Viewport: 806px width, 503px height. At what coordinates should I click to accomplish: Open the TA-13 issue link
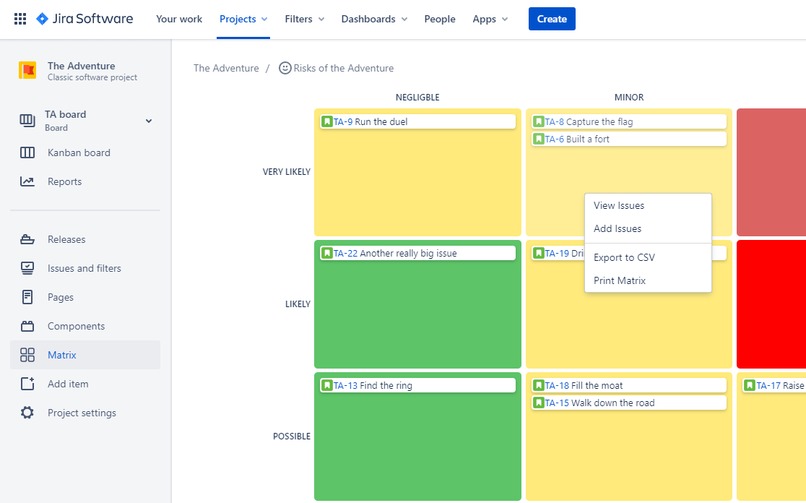[345, 385]
